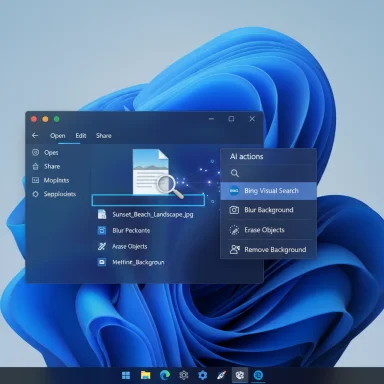Click the back arrow icon
Image resolution: width=384 pixels, height=384 pixels.
pos(35,136)
